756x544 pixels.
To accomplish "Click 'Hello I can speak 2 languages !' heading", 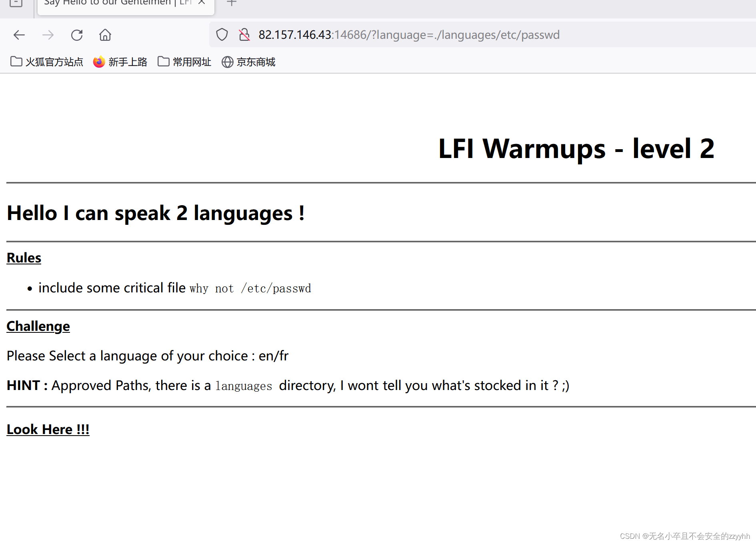I will pos(156,213).
